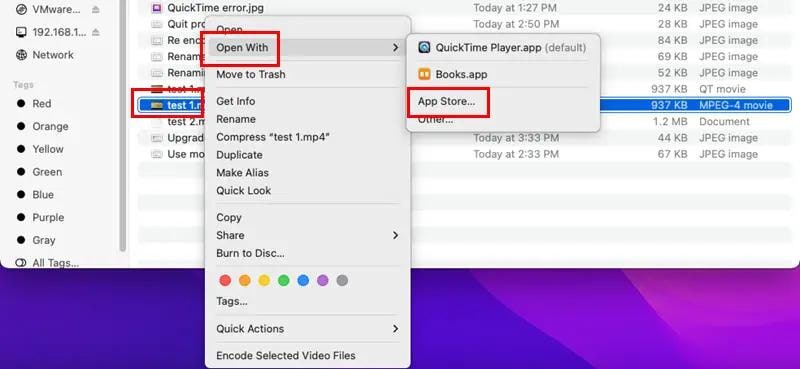
Task: Apply yellow tag dot in context menu
Action: 264,280
